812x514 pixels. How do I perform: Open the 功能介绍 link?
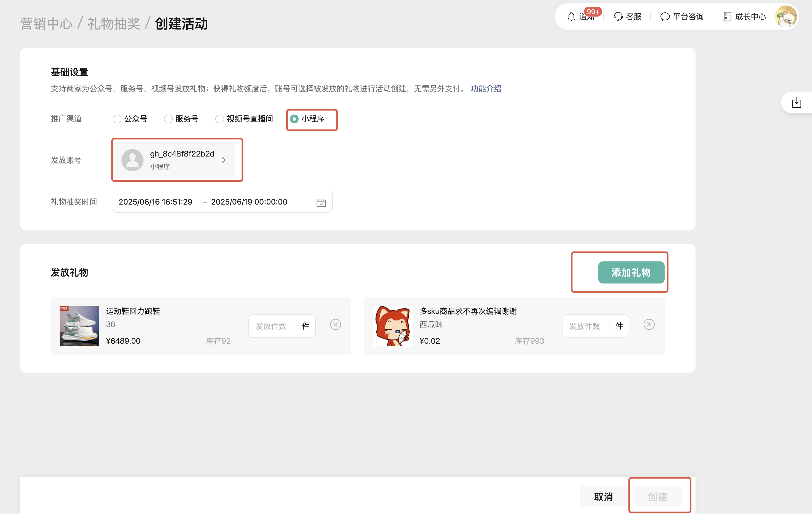pos(486,89)
